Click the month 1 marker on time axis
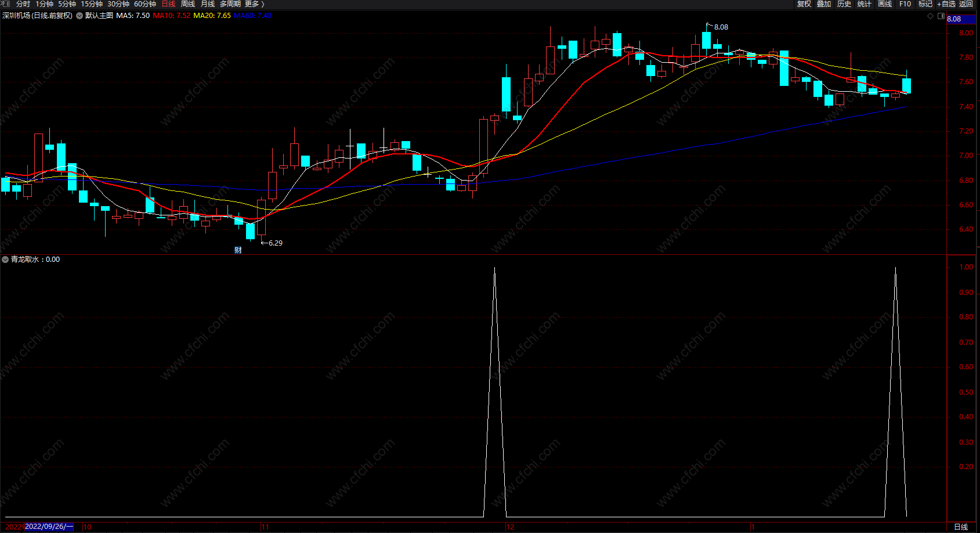This screenshot has height=533, width=980. [753, 527]
